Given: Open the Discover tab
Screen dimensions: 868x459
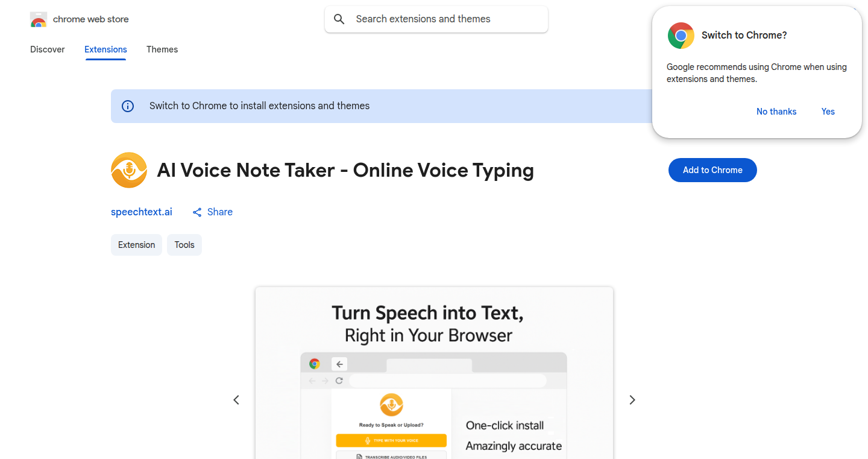Looking at the screenshot, I should (48, 49).
